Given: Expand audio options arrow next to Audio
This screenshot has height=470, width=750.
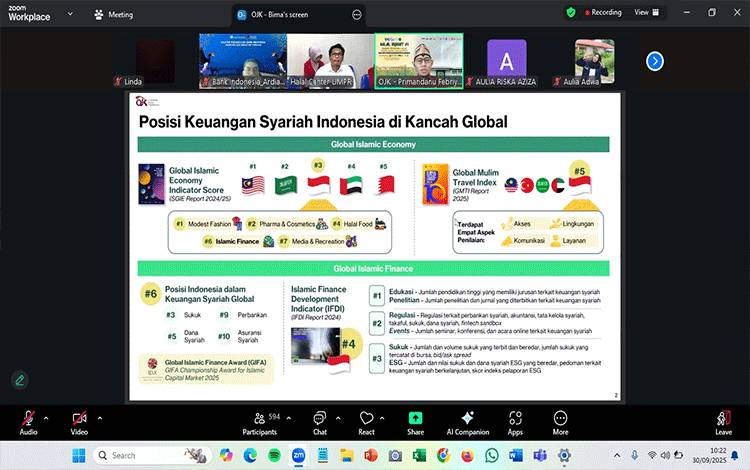Looking at the screenshot, I should 46,418.
